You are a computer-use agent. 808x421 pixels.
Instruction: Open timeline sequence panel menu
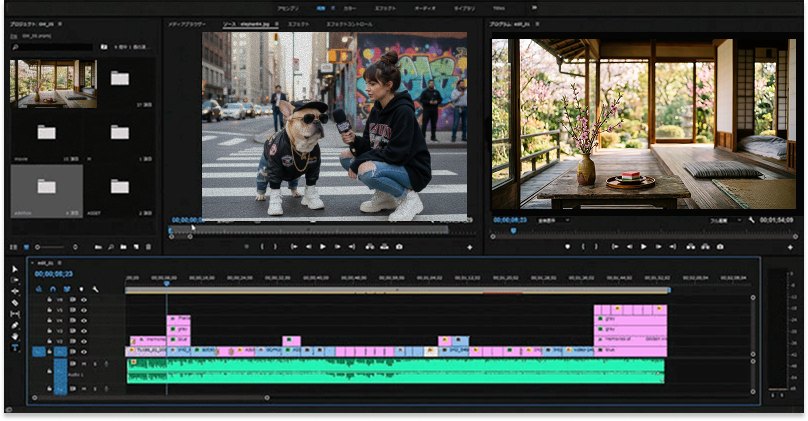(x=59, y=263)
